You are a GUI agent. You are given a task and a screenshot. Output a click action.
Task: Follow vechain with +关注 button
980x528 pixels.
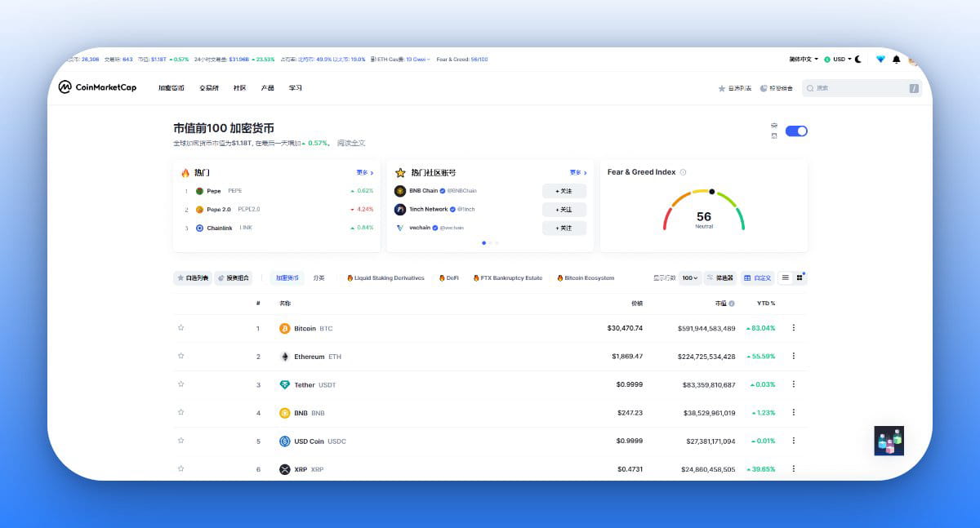tap(564, 228)
